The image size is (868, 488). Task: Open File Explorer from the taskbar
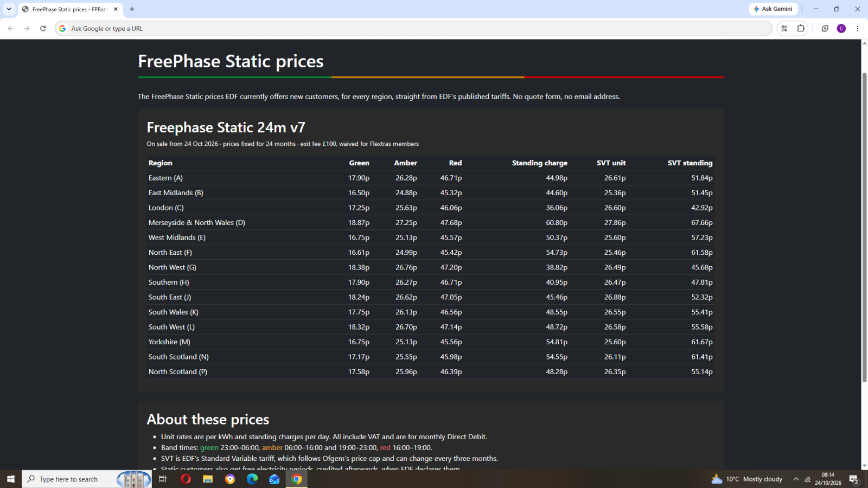click(x=208, y=479)
